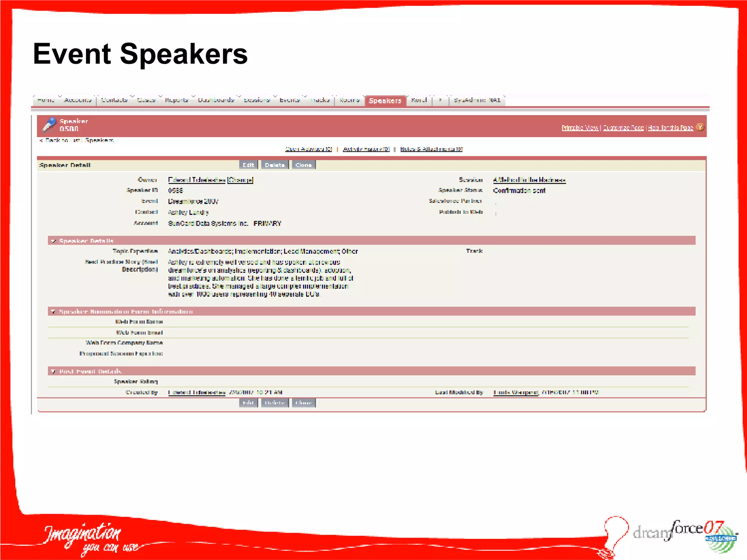747x560 pixels.
Task: Click the top Delete button
Action: pyautogui.click(x=275, y=165)
